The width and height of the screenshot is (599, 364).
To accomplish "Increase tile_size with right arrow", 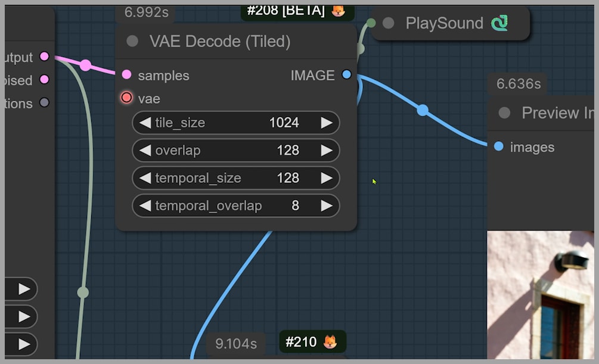I will pos(326,123).
